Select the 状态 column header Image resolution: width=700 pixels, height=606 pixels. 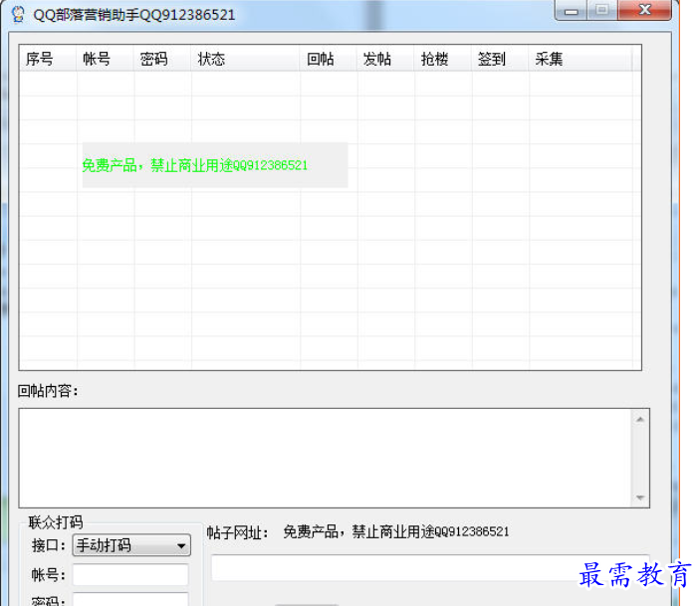coord(246,59)
